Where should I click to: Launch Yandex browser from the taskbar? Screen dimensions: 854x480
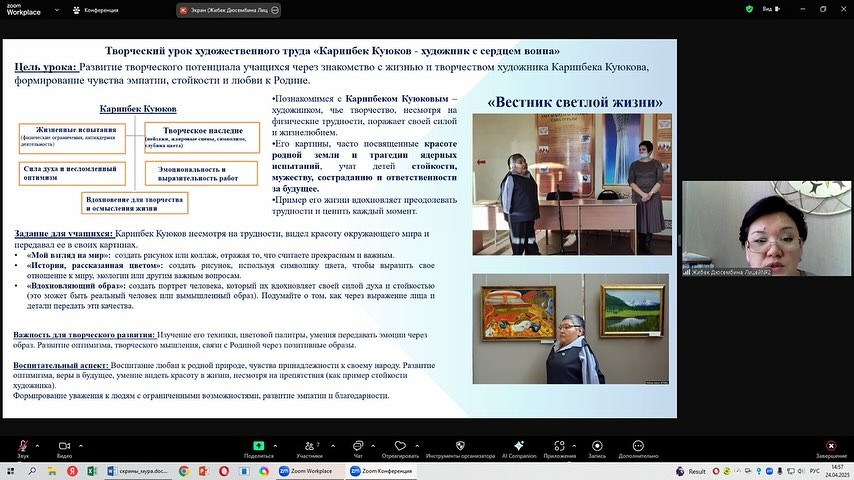pyautogui.click(x=72, y=471)
